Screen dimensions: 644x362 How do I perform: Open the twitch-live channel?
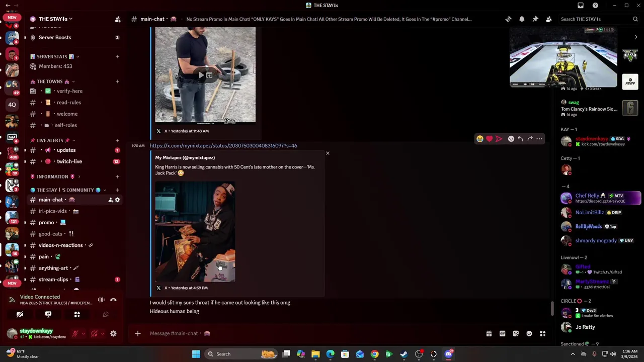pos(74,161)
